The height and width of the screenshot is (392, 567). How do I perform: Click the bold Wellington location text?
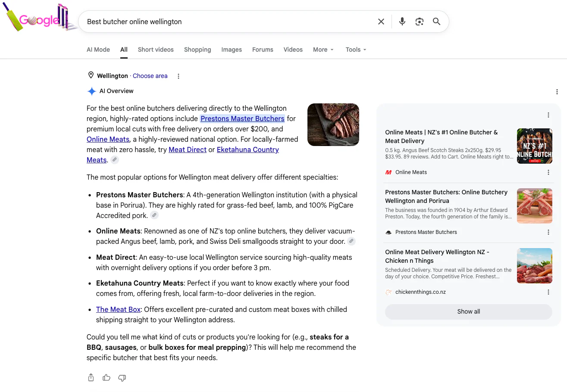point(113,76)
